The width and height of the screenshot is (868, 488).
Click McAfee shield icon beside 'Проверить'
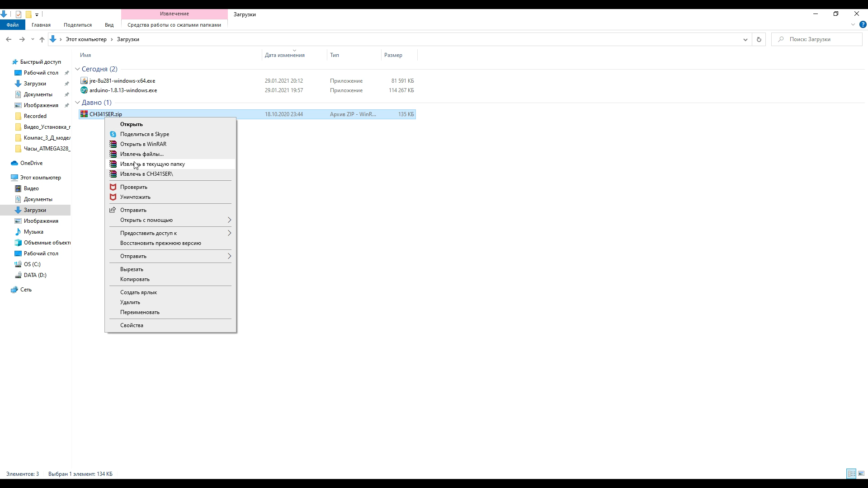coord(113,187)
